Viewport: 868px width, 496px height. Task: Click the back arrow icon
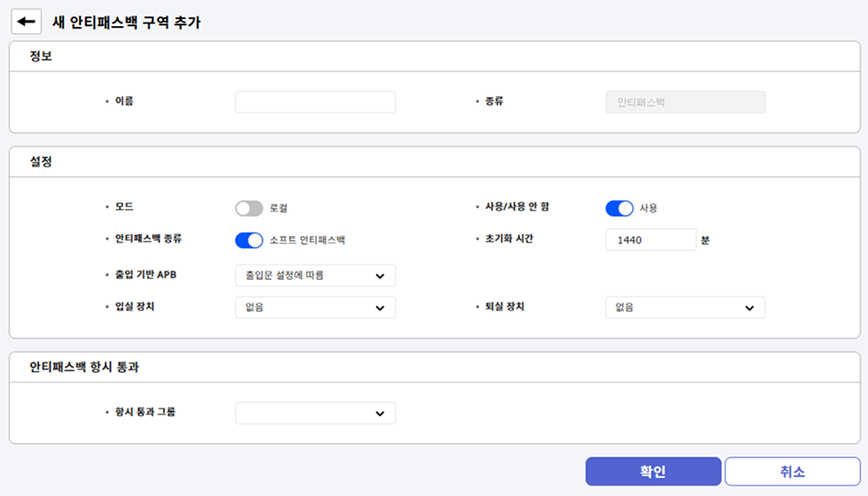tap(26, 22)
